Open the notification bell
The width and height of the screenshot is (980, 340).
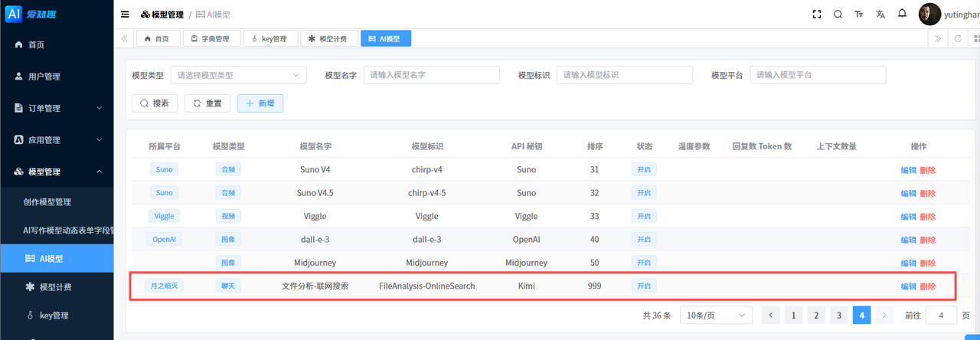pyautogui.click(x=902, y=14)
